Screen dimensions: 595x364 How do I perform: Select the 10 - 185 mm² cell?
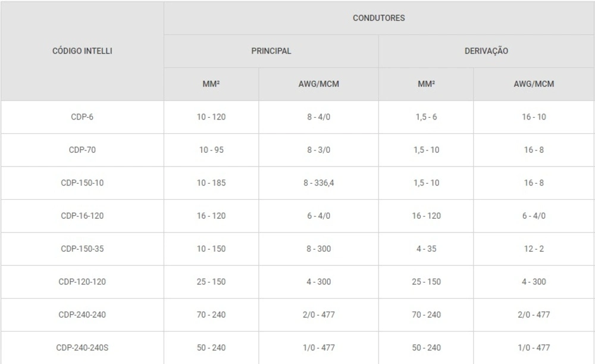tap(211, 183)
